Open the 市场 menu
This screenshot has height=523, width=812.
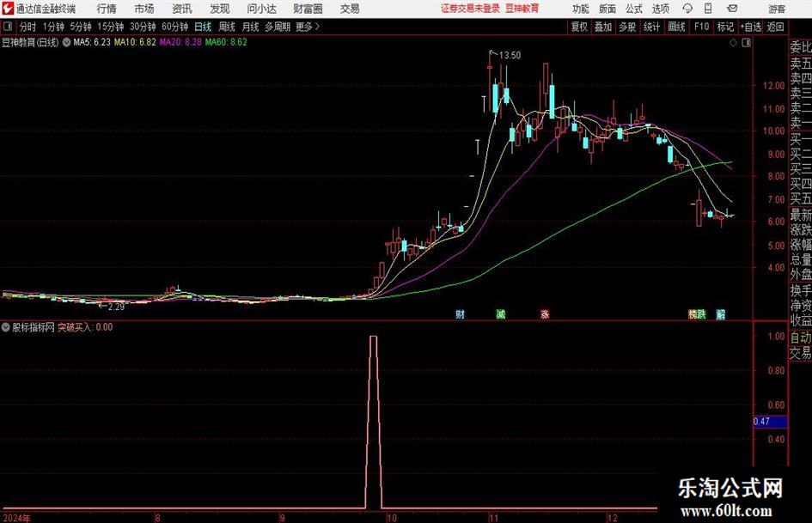tap(144, 9)
